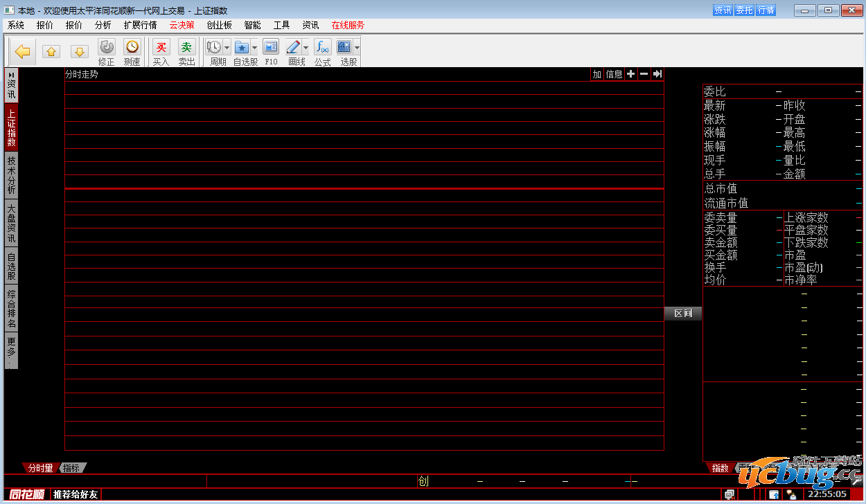The height and width of the screenshot is (504, 866).
Task: Click the 加 button on chart header
Action: tap(597, 74)
